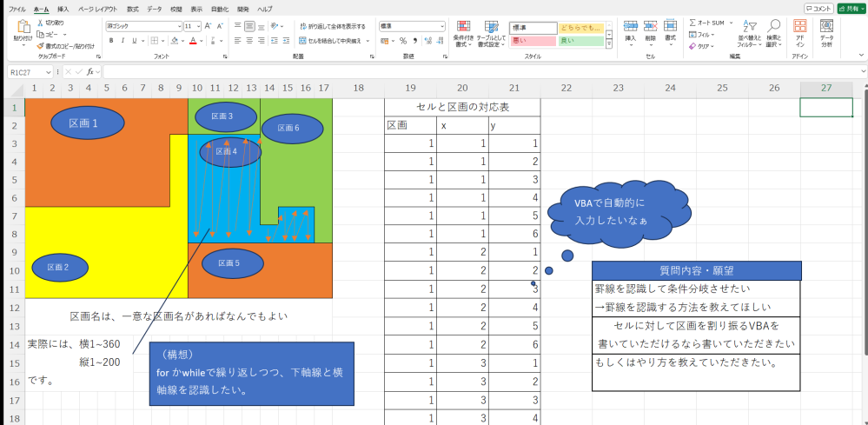Screen dimensions: 868x425
Task: Select the 悪い (Bad) cell style
Action: pyautogui.click(x=533, y=40)
